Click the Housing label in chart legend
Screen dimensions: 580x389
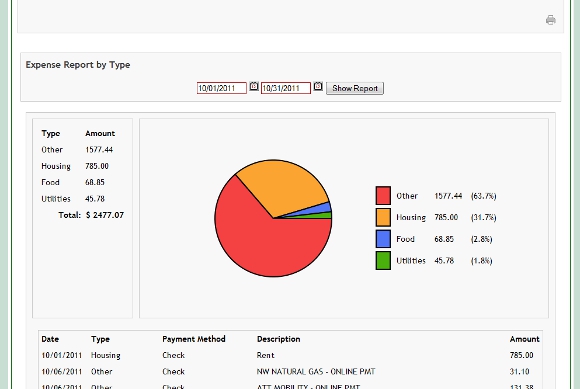[411, 217]
